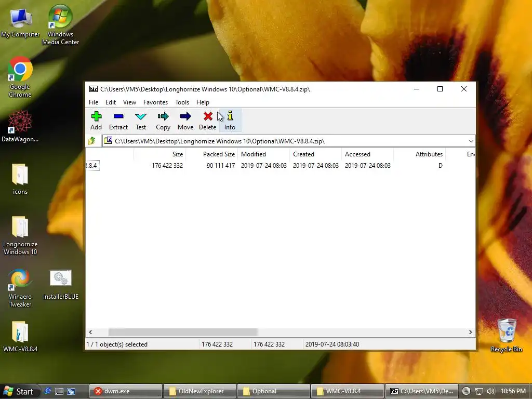Switch to the Optional folder taskbar window
The height and width of the screenshot is (399, 532).
pos(273,391)
